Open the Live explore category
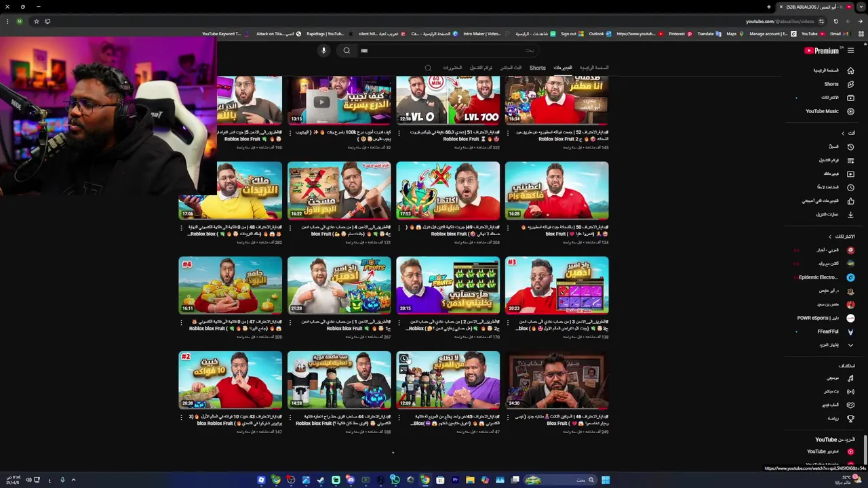 tap(838, 392)
